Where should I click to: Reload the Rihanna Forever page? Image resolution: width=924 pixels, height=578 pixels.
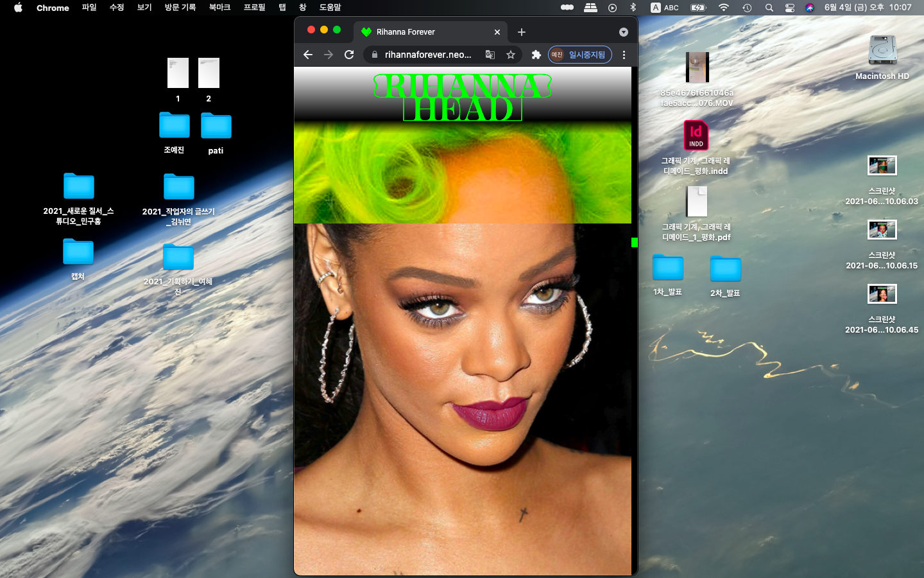349,55
